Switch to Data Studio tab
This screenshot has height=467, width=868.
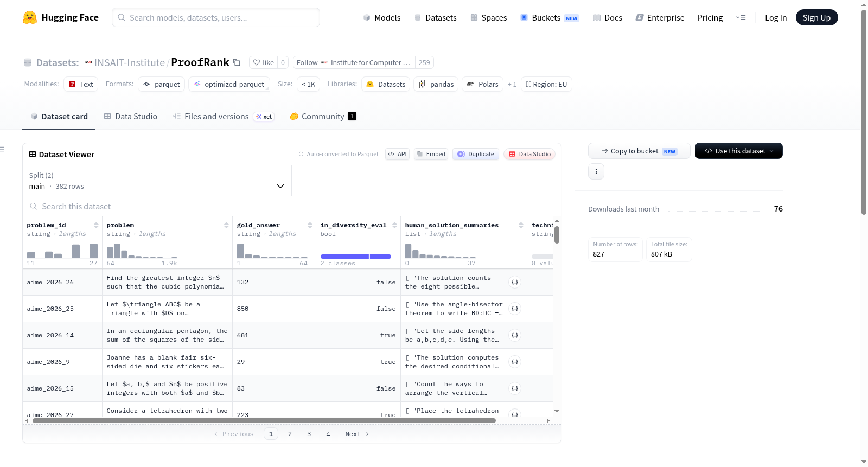(x=131, y=116)
